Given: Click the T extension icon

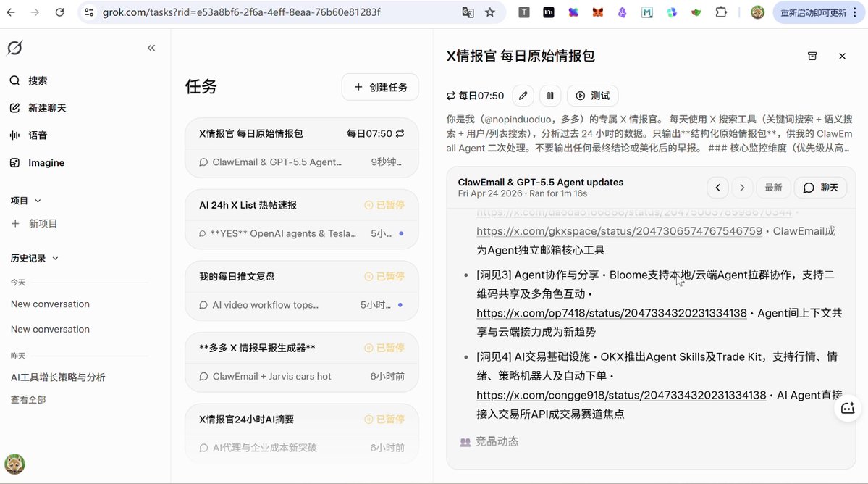Looking at the screenshot, I should click(523, 12).
